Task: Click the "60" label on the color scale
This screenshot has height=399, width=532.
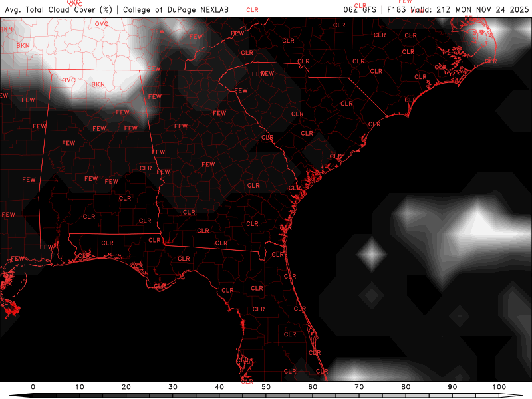Action: pyautogui.click(x=313, y=387)
